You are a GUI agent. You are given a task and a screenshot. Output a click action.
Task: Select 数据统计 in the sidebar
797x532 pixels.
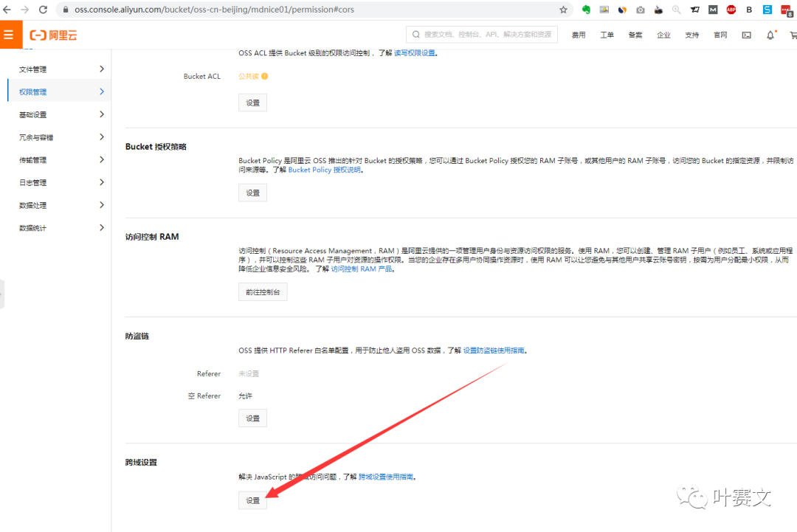pyautogui.click(x=32, y=228)
